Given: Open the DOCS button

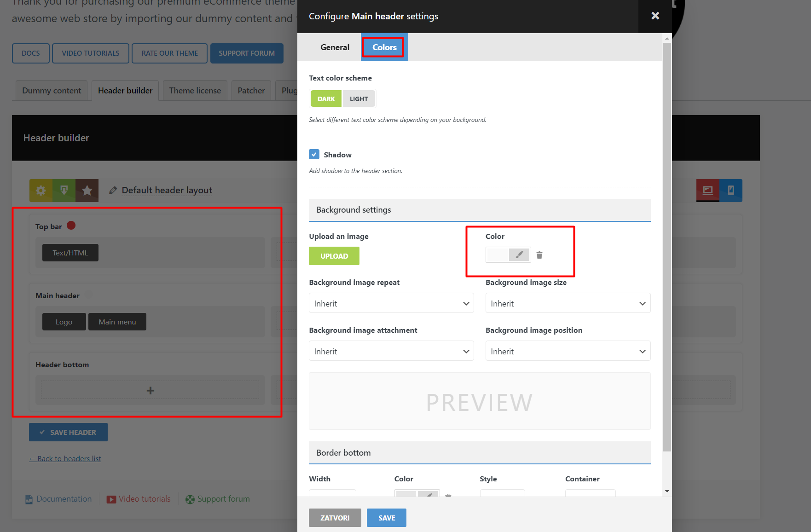Looking at the screenshot, I should coord(31,53).
